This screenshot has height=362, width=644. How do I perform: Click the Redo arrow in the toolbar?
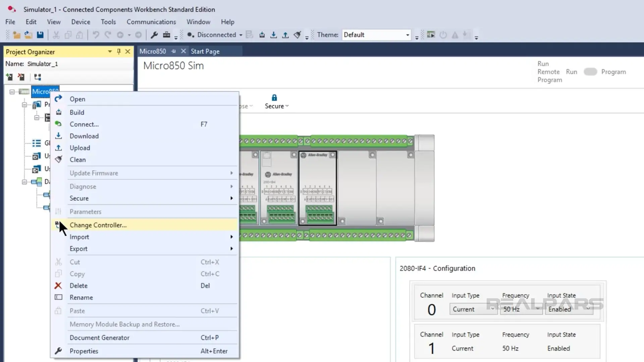coord(108,35)
